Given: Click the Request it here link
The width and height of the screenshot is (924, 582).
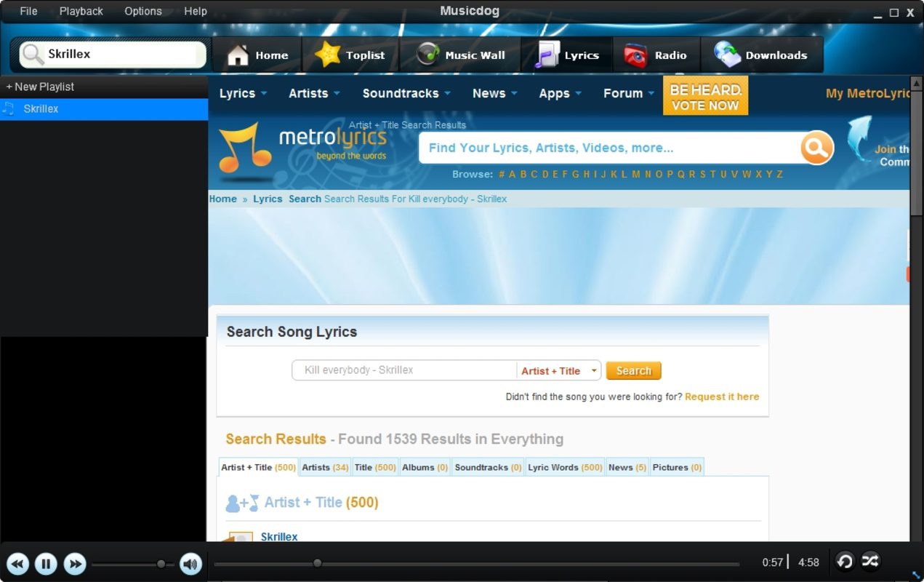Looking at the screenshot, I should (722, 396).
